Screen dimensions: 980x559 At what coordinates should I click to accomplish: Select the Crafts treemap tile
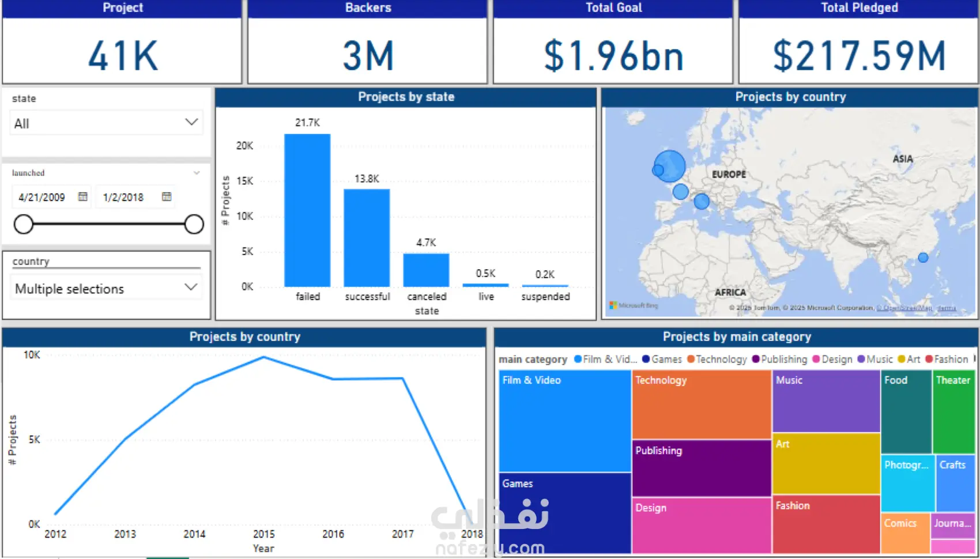tap(955, 484)
